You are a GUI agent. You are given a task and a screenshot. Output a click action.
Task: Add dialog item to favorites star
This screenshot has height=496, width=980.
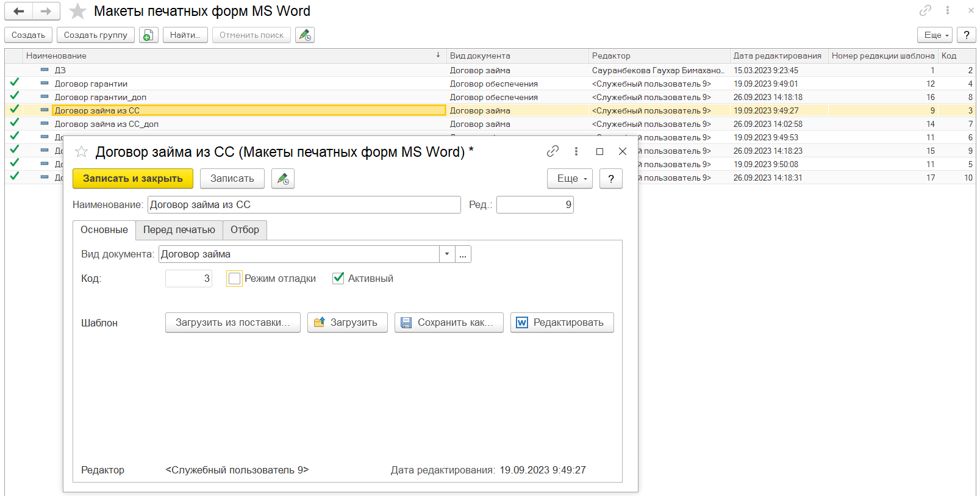pyautogui.click(x=82, y=151)
